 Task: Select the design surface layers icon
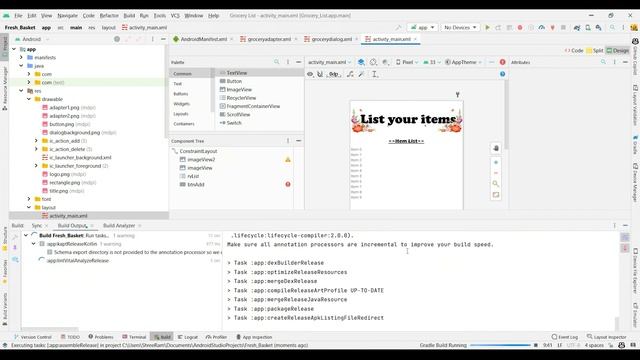click(x=361, y=62)
